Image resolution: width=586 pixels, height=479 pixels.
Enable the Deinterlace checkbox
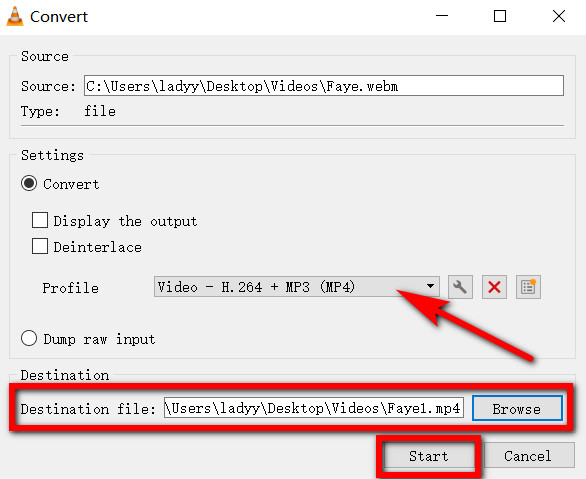click(x=40, y=246)
